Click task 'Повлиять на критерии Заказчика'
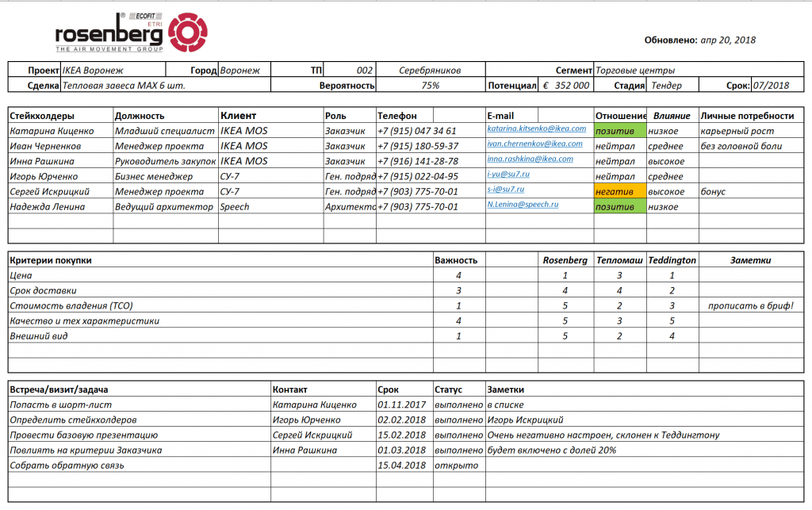812x510 pixels. tap(86, 450)
